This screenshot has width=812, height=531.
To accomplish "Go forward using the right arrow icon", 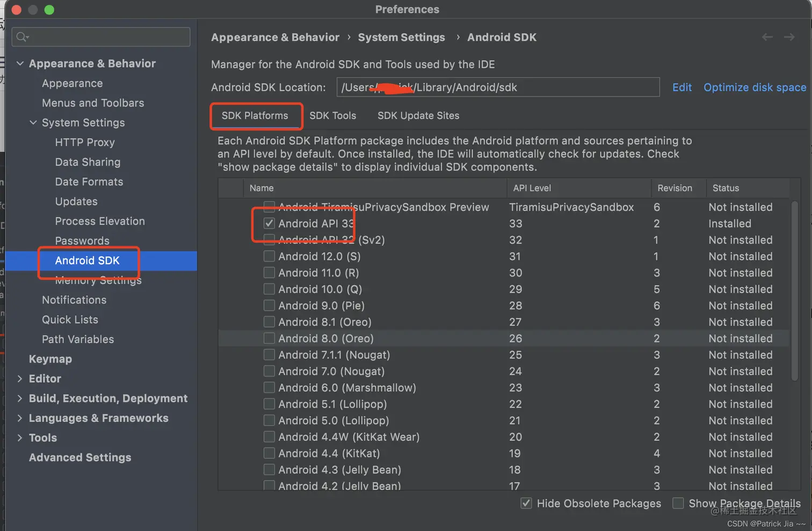I will [789, 37].
